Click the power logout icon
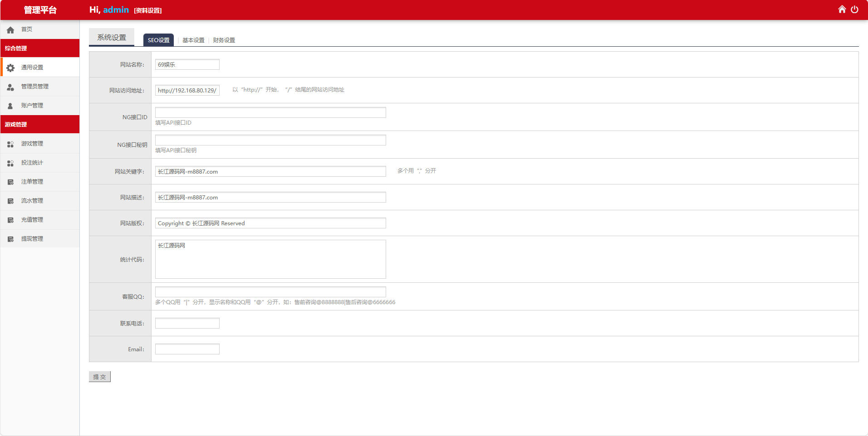Viewport: 868px width, 436px height. 854,9
